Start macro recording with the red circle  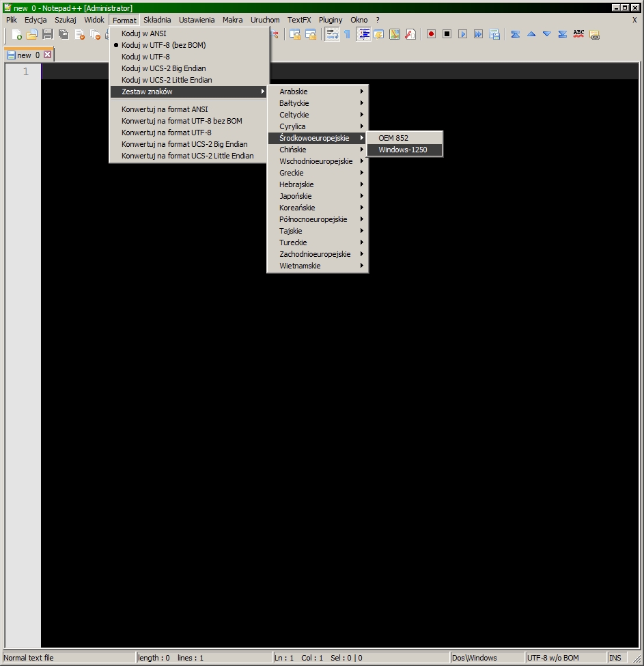431,34
